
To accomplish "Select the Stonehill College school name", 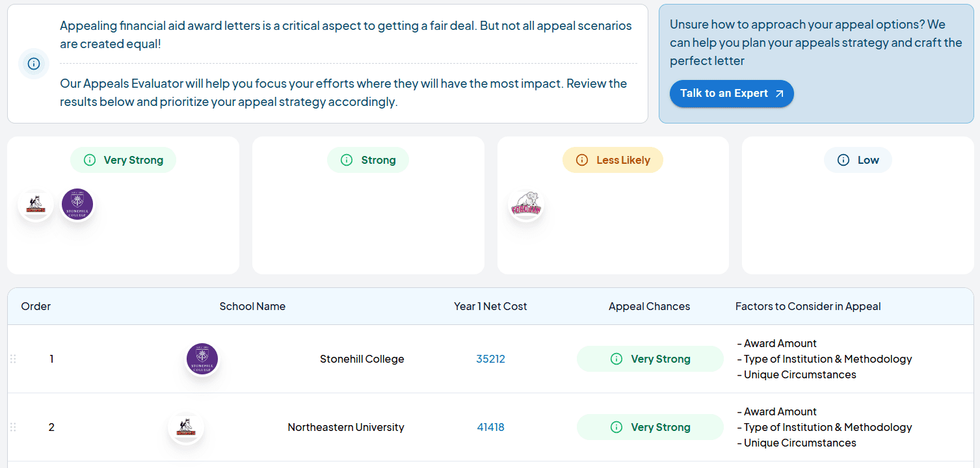I will click(362, 359).
